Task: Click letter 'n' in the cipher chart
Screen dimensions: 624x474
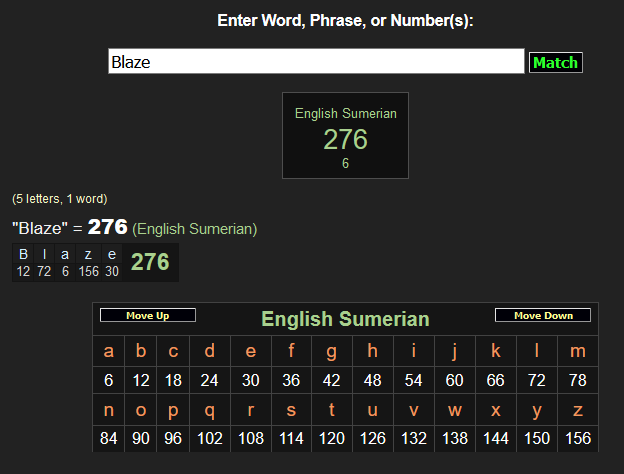Action: tap(109, 410)
